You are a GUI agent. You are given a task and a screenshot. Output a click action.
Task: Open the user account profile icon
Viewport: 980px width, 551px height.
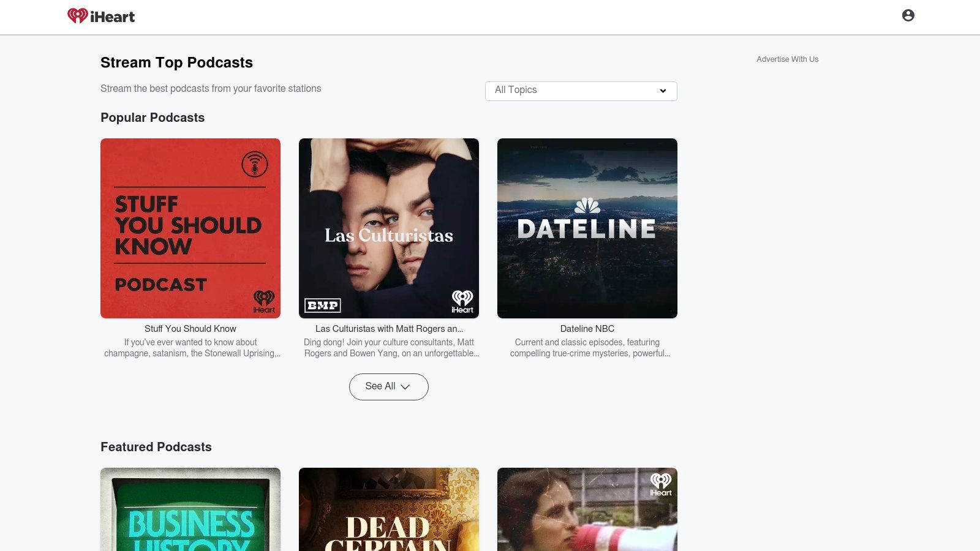[x=908, y=15]
